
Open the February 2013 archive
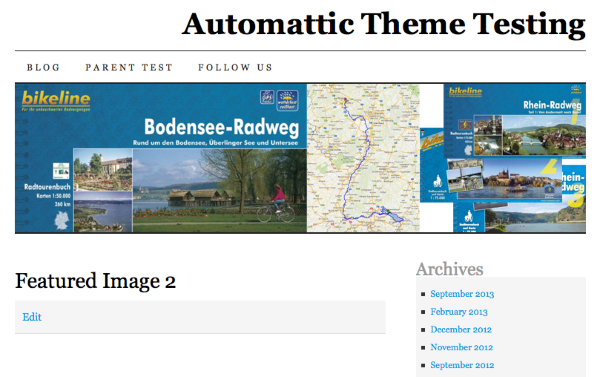459,312
